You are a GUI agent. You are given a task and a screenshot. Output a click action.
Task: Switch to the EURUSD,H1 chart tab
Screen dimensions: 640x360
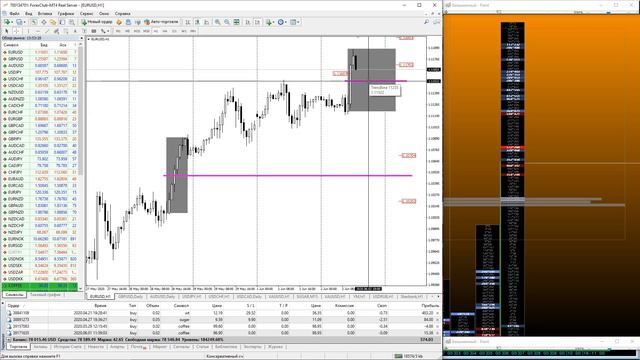tap(100, 297)
